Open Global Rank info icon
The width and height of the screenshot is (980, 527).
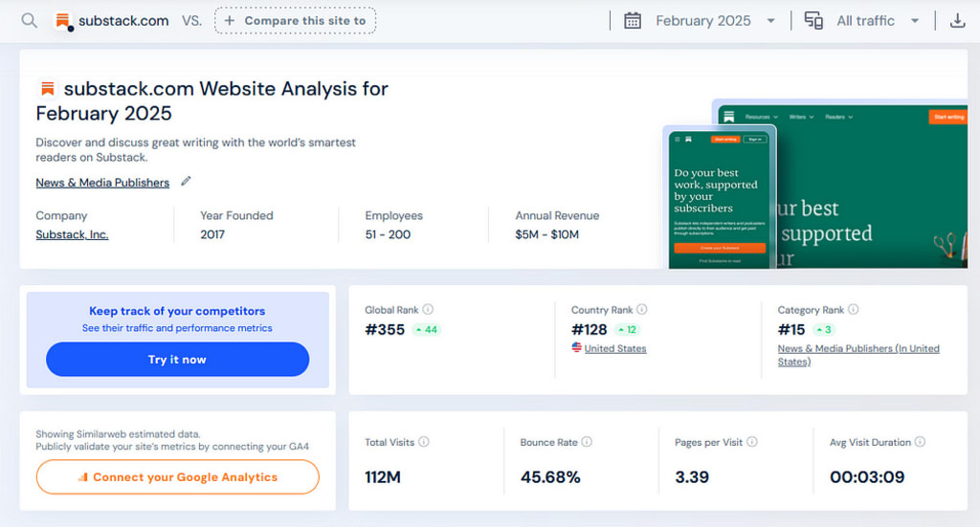[428, 309]
